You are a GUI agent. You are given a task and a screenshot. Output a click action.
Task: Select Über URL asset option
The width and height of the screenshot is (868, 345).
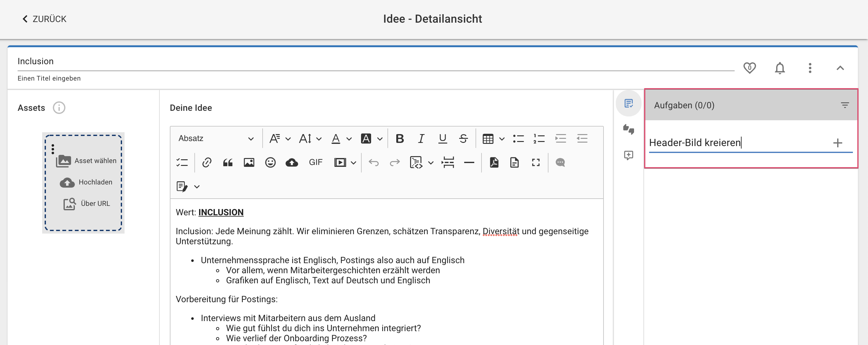(x=87, y=203)
